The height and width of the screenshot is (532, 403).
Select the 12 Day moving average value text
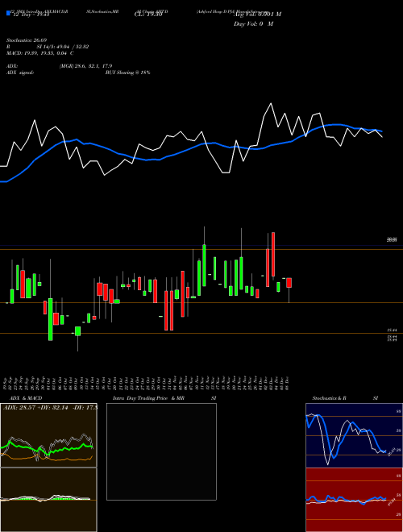tap(31, 15)
